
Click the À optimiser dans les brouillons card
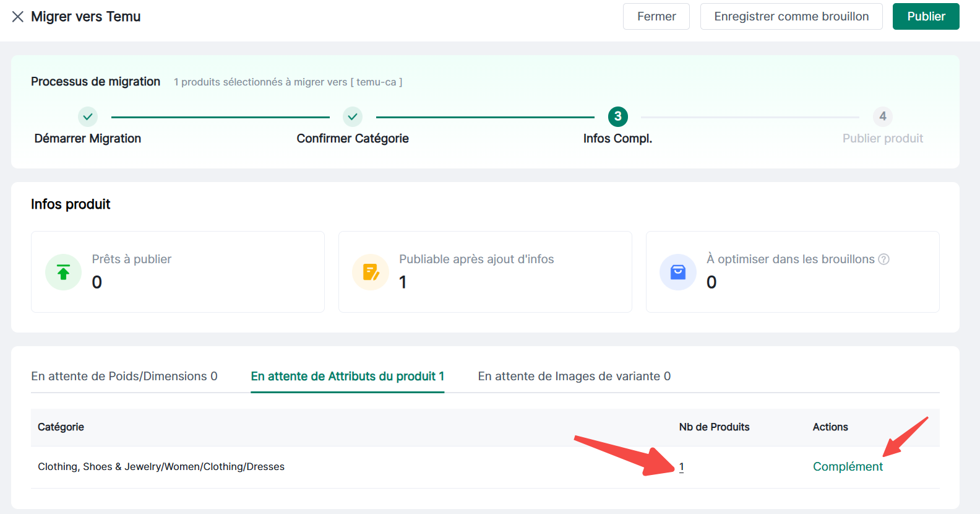click(x=792, y=272)
